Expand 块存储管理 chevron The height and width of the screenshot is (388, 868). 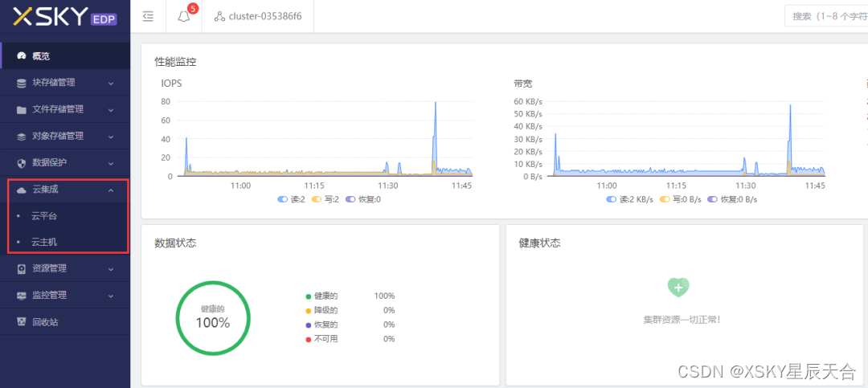click(x=111, y=84)
